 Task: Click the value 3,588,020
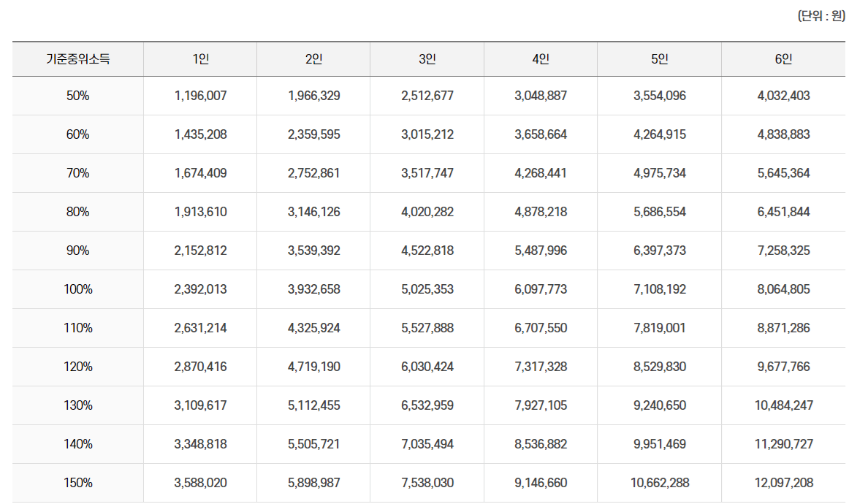click(200, 483)
